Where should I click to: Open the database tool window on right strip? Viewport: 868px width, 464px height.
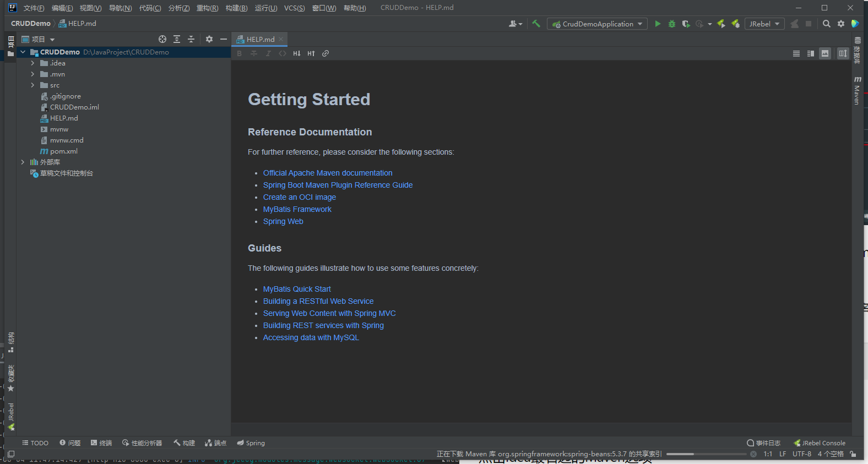[857, 50]
